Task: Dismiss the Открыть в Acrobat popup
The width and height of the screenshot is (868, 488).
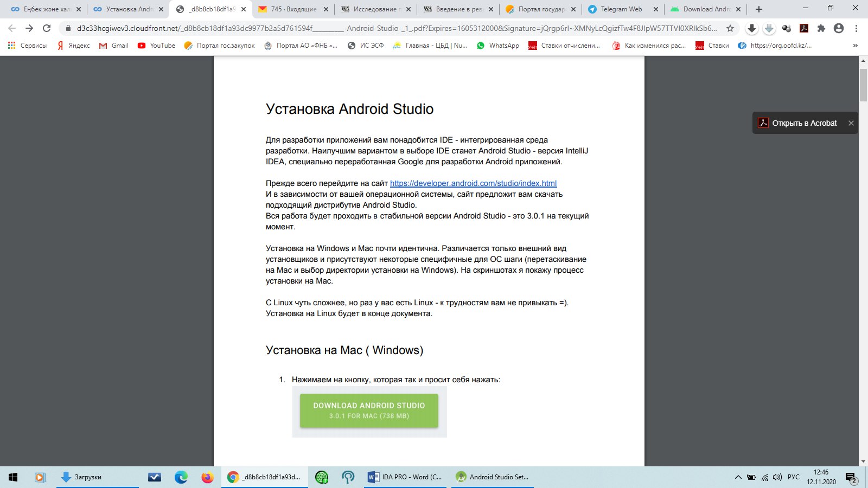Action: tap(851, 123)
